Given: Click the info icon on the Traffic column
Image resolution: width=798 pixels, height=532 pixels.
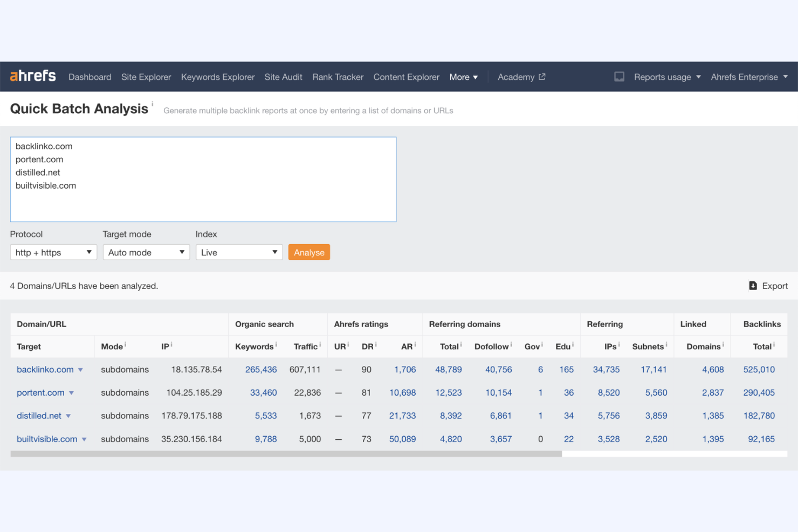Looking at the screenshot, I should click(x=319, y=343).
